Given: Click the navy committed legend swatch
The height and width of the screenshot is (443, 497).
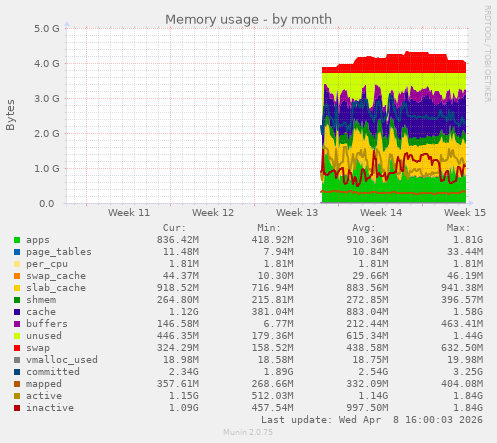Looking at the screenshot, I should [x=17, y=372].
